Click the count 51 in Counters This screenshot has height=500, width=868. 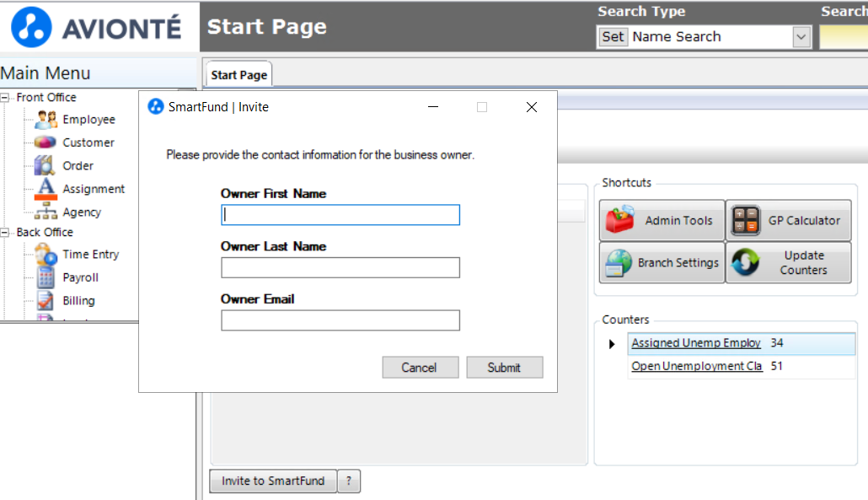[777, 367]
